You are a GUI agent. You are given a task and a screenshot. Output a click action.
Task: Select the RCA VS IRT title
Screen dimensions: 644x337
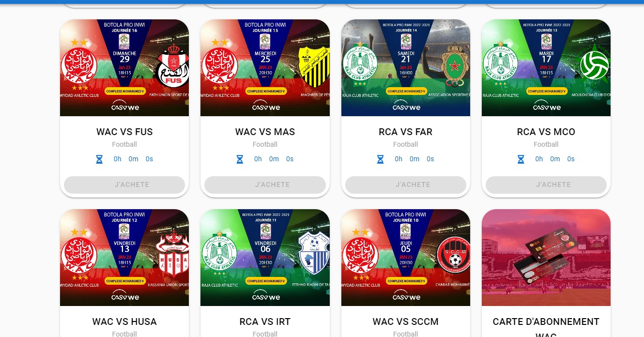coord(265,322)
